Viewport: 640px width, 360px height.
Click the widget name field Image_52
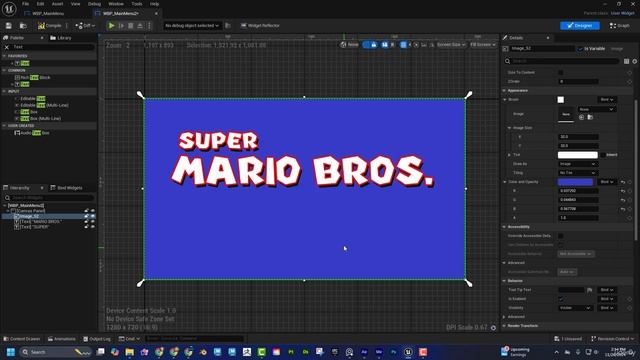(x=542, y=49)
